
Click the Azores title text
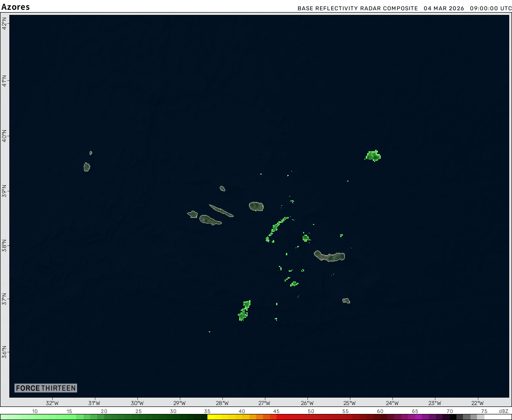tap(16, 7)
